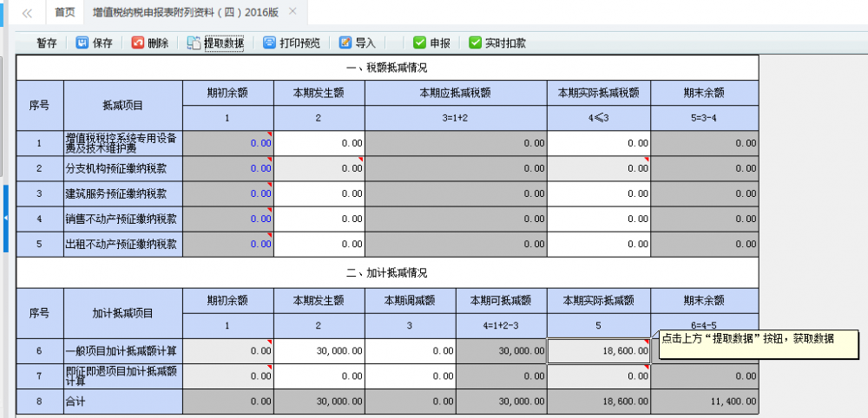This screenshot has width=868, height=418.
Task: Expand the left side panel arrow
Action: [5, 219]
